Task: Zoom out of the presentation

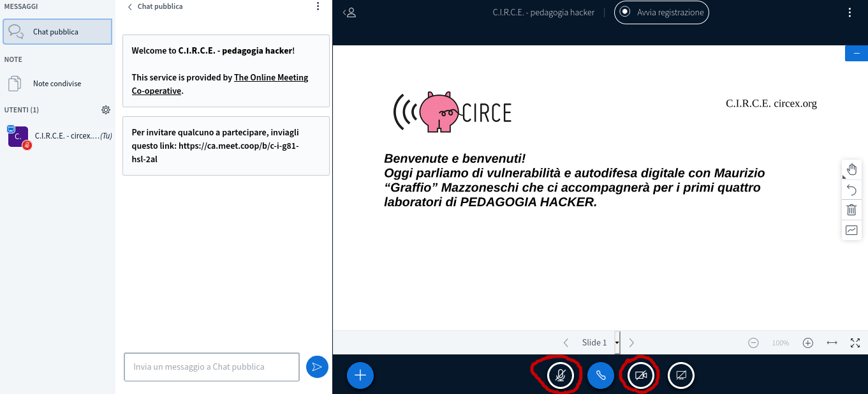Action: click(753, 343)
